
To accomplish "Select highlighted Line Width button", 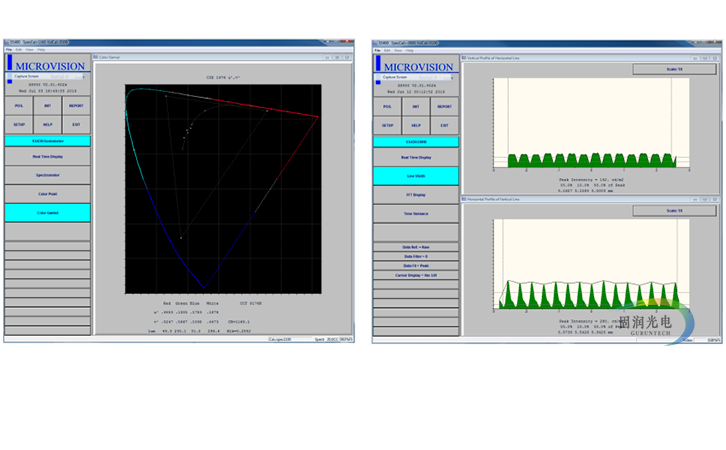I will tap(416, 176).
